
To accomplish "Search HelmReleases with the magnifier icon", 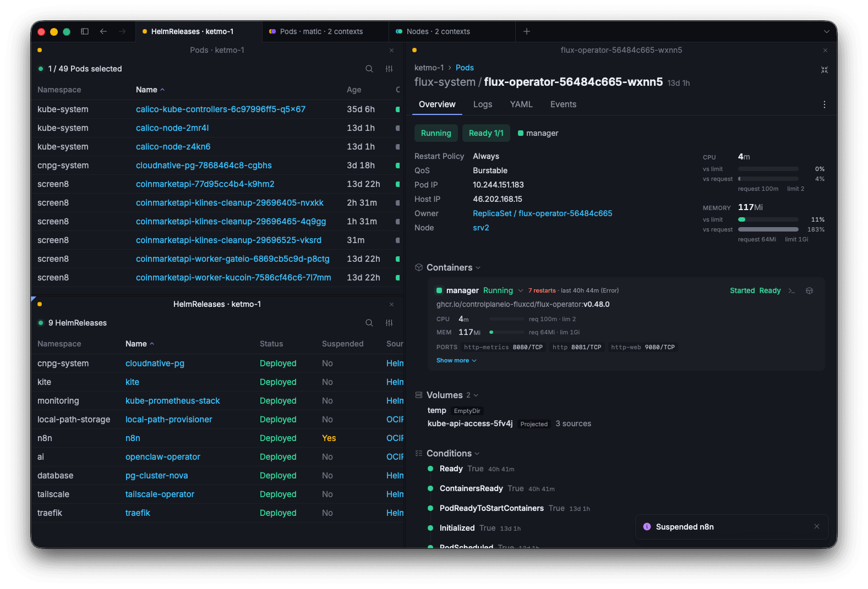I will click(369, 323).
